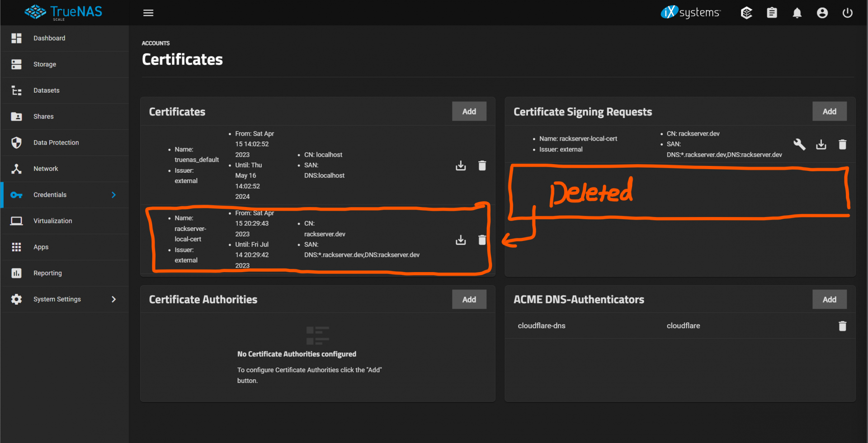Click 'No Certificate Authorities configured' message

point(297,354)
